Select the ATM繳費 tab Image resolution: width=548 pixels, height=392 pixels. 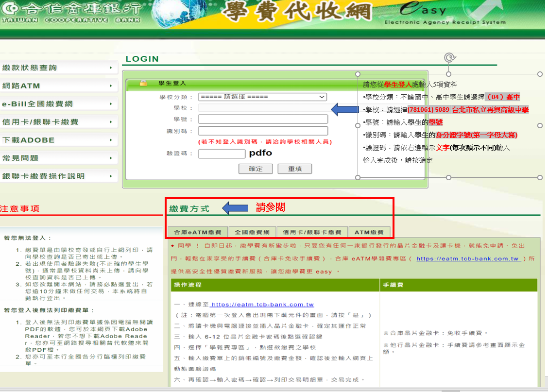[x=369, y=232]
